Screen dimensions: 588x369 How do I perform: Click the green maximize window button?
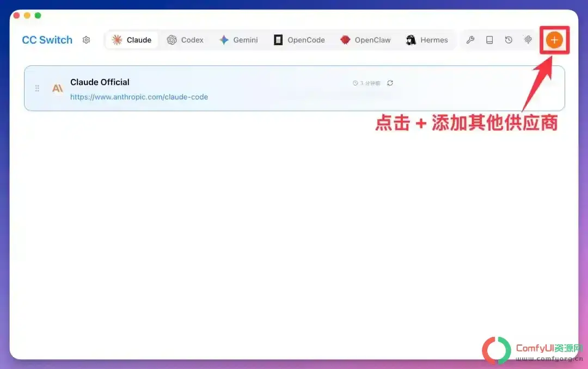pyautogui.click(x=38, y=15)
